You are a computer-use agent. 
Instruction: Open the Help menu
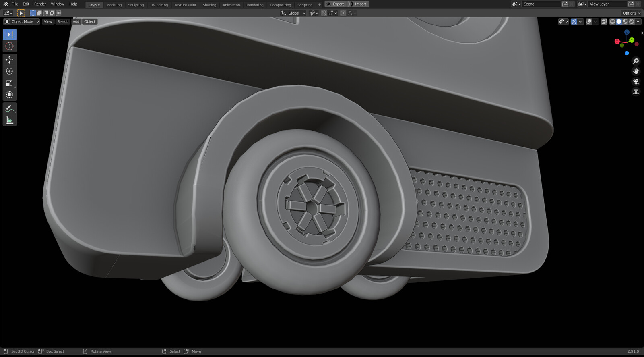click(x=73, y=4)
